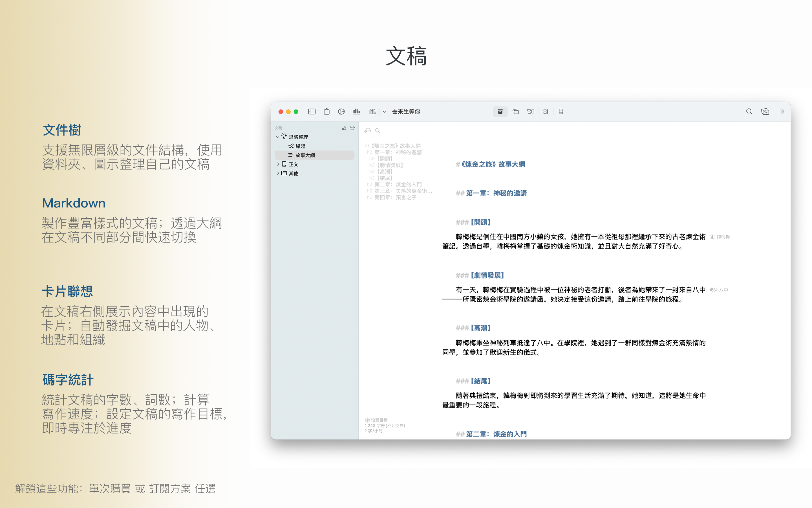Switch to the book notebook view

561,111
